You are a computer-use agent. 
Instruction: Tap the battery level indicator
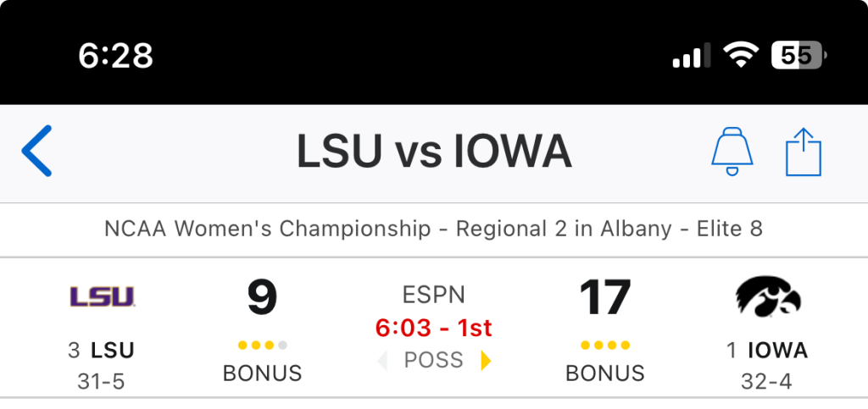tap(798, 56)
